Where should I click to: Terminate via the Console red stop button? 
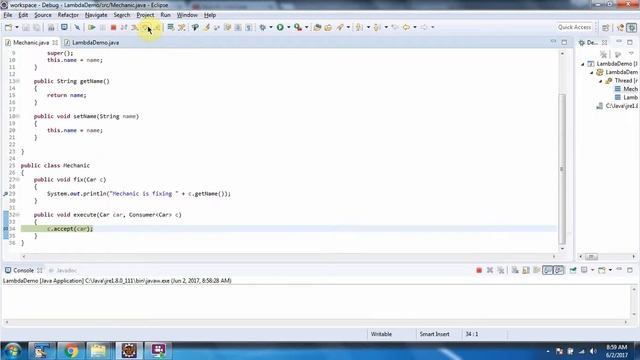click(479, 270)
